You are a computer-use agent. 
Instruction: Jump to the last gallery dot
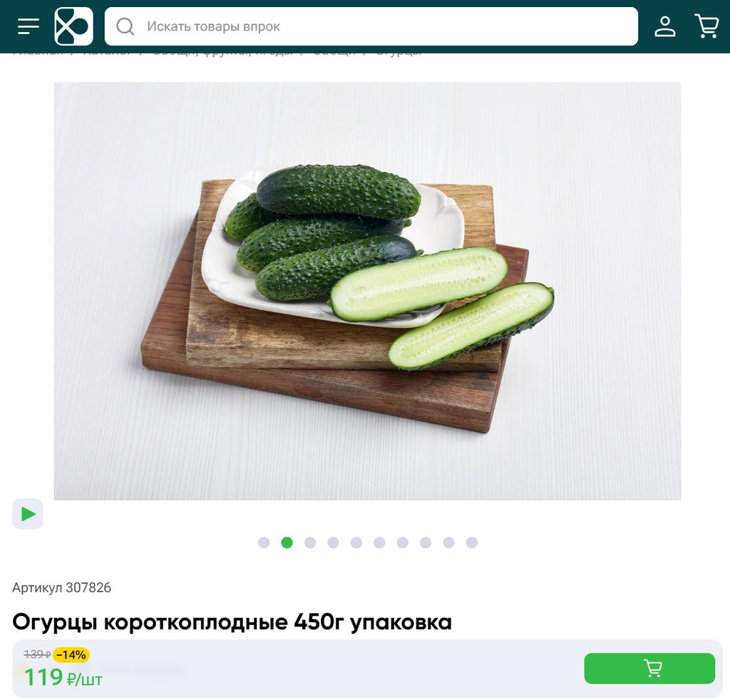pyautogui.click(x=472, y=542)
